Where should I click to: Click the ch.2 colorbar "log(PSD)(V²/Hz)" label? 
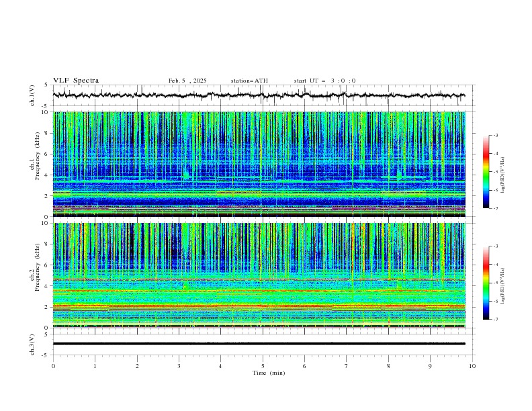[502, 285]
